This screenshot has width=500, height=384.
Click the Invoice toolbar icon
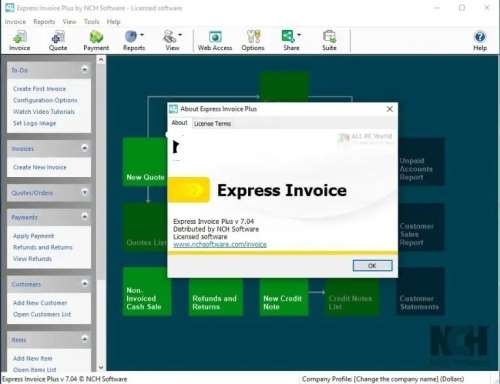(x=20, y=41)
